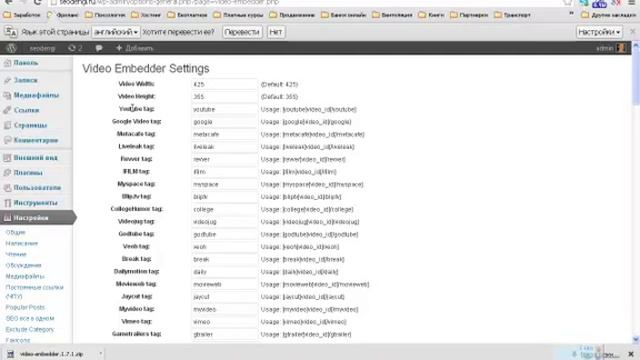Image resolution: width=640 pixels, height=360 pixels.
Task: Open the Плагины menu in the sidebar
Action: (28, 173)
